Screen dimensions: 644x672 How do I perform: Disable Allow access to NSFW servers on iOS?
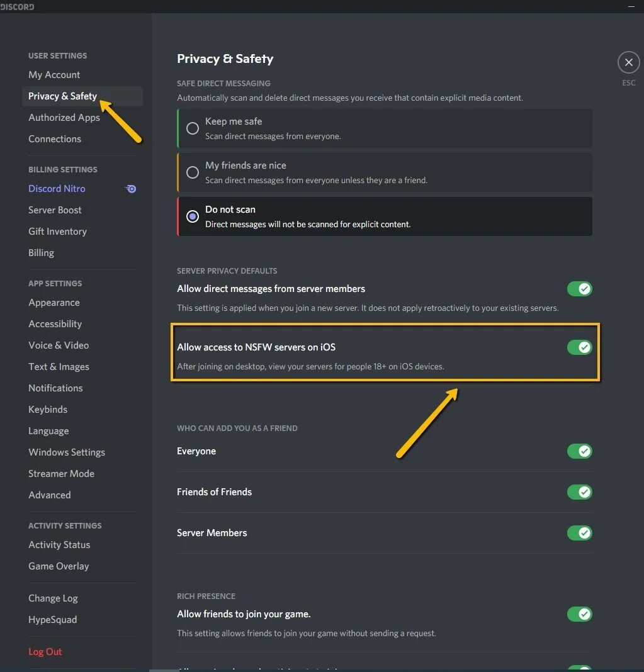coord(580,347)
